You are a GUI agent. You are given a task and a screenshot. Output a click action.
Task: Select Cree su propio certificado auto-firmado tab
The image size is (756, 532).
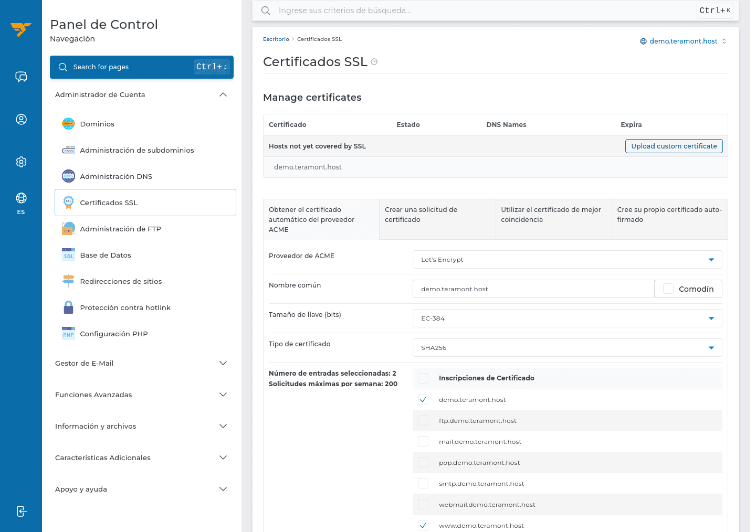coord(670,219)
